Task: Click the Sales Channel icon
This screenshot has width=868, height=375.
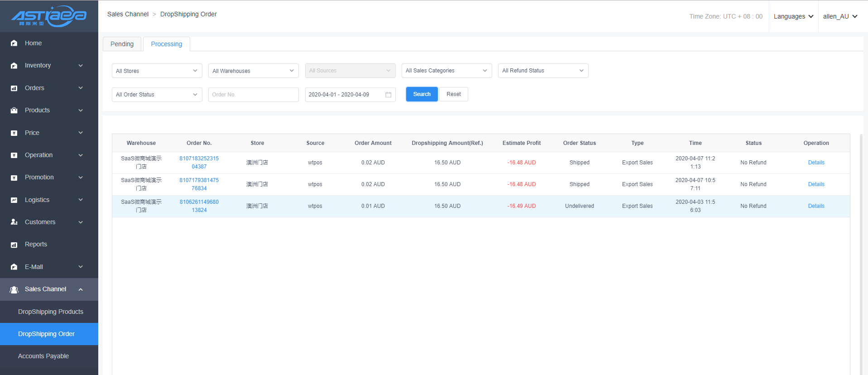Action: (14, 289)
